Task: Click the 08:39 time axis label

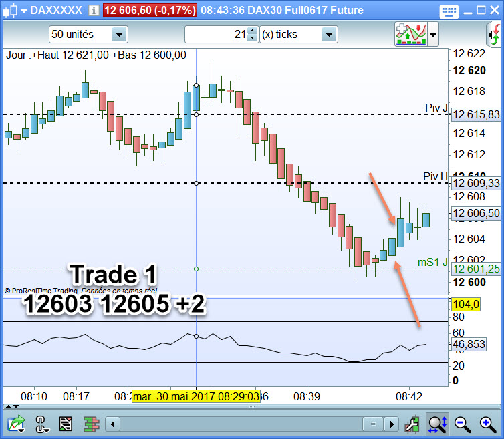Action: (x=307, y=396)
